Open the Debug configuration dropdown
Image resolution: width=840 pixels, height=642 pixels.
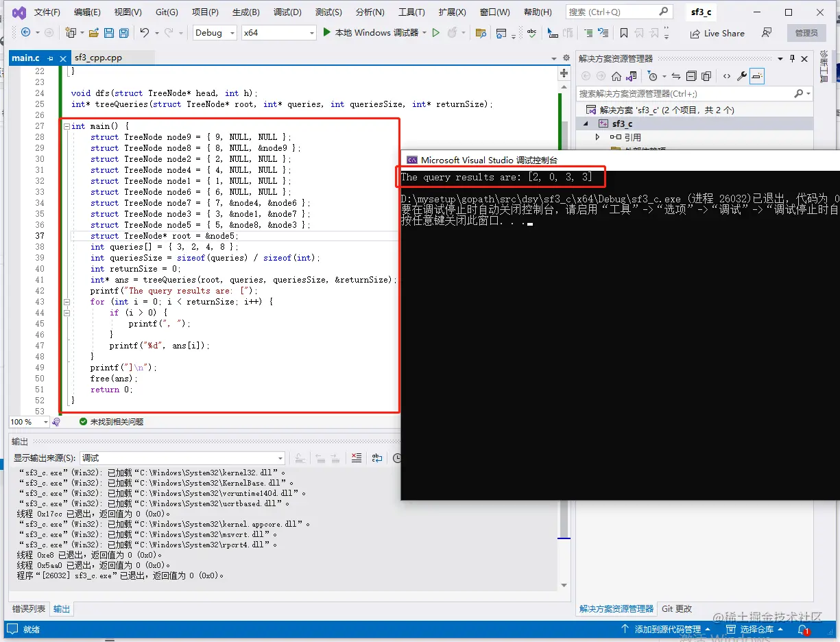(214, 32)
